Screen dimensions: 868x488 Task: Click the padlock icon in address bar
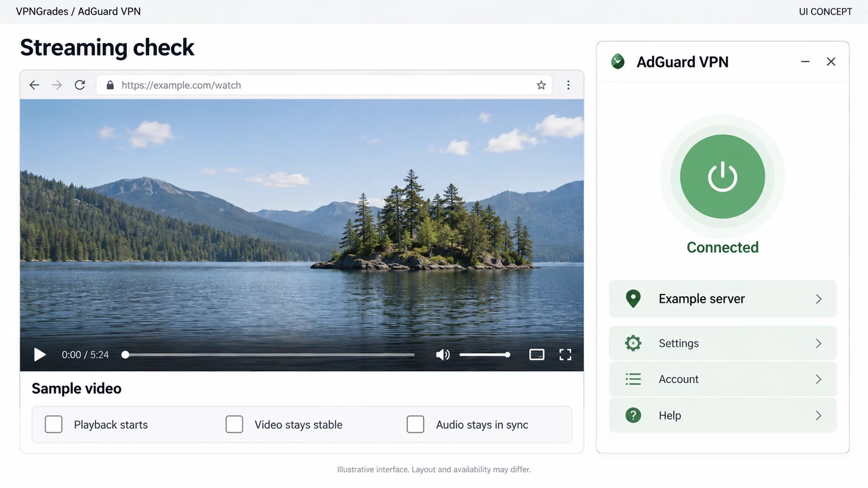coord(110,85)
